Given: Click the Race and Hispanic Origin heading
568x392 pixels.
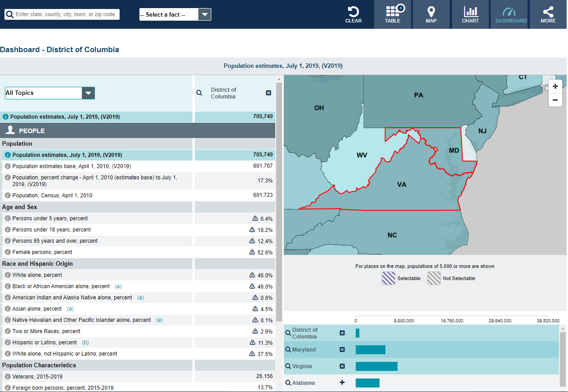Looking at the screenshot, I should click(37, 264).
